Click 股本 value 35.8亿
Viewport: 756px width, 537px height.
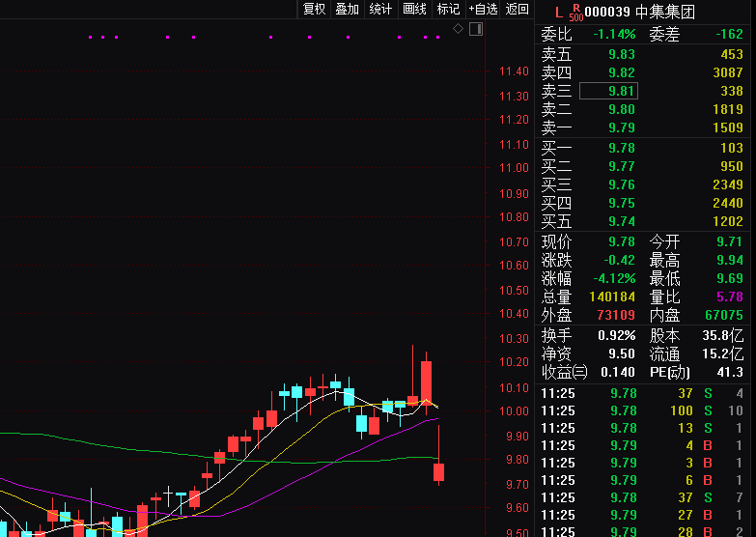(723, 335)
